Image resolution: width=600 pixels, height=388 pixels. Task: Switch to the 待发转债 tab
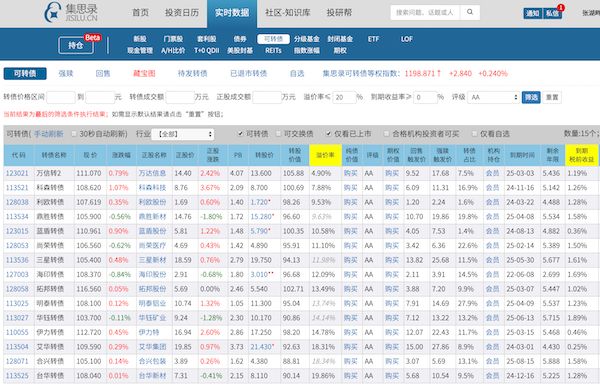tap(192, 73)
